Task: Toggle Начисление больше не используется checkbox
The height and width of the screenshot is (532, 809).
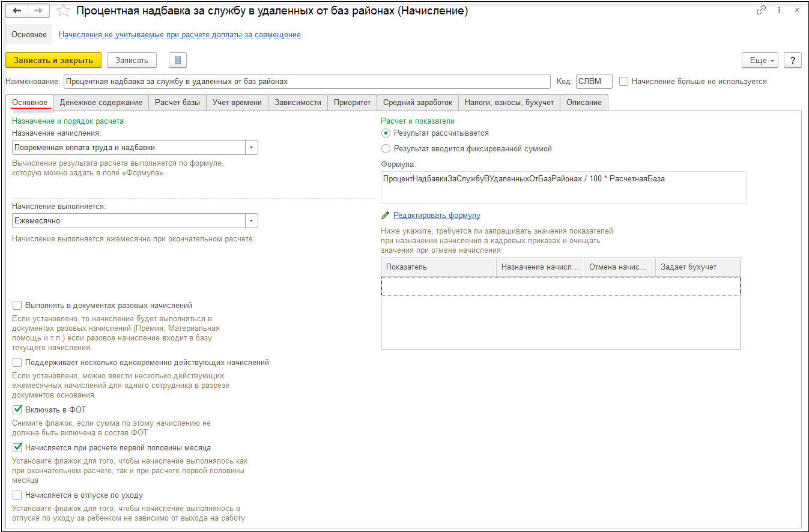Action: tap(624, 81)
